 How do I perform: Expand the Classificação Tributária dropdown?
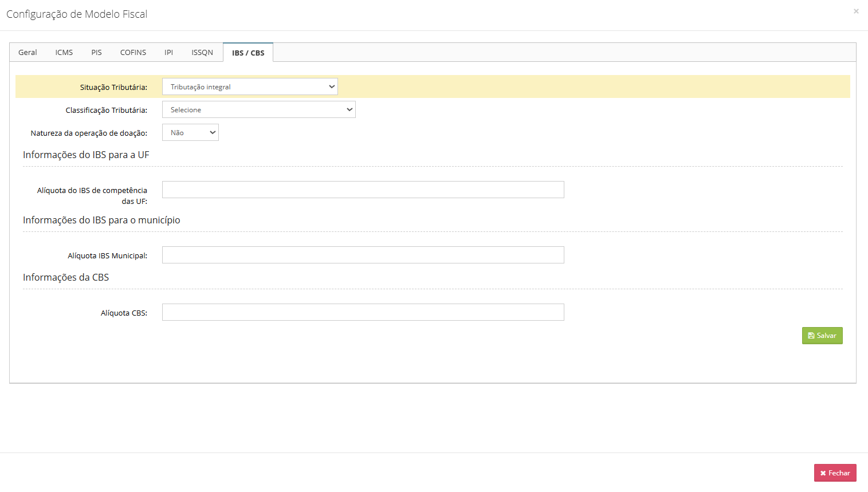click(x=258, y=110)
